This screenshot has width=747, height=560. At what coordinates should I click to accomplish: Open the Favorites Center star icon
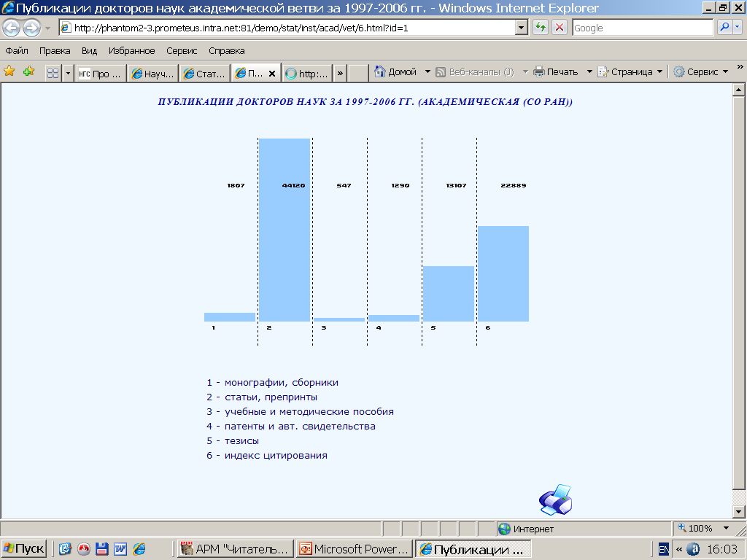(9, 71)
